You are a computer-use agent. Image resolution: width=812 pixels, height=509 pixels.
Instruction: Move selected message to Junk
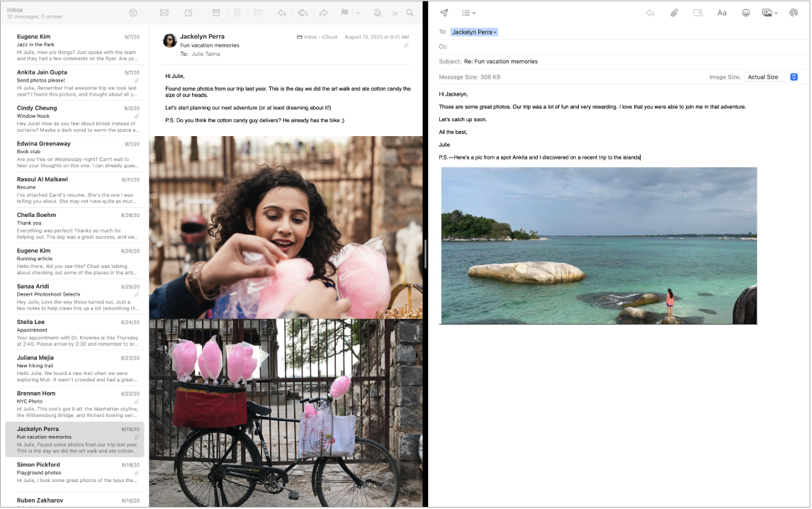point(259,12)
